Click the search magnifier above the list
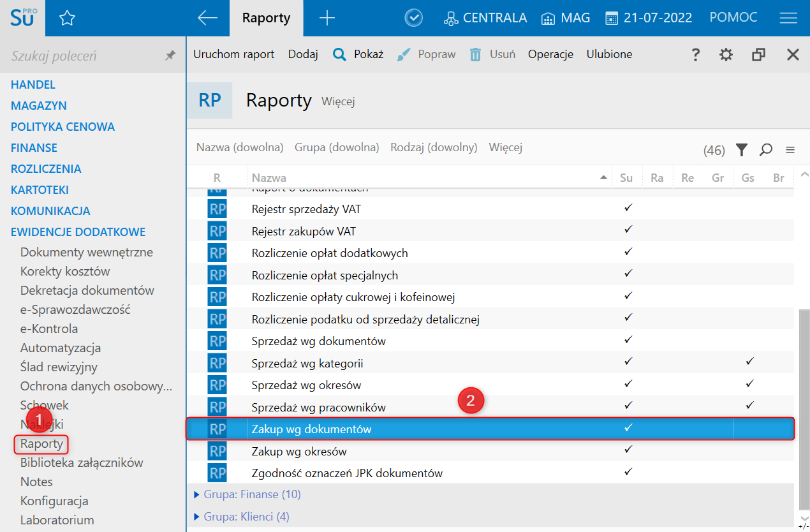The image size is (810, 532). click(766, 150)
